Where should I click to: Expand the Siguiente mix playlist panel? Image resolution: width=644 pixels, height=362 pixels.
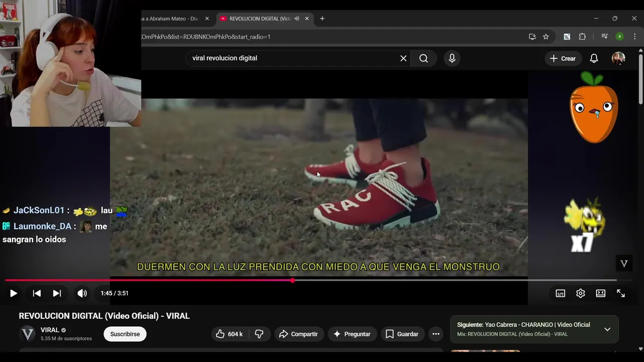tap(607, 329)
